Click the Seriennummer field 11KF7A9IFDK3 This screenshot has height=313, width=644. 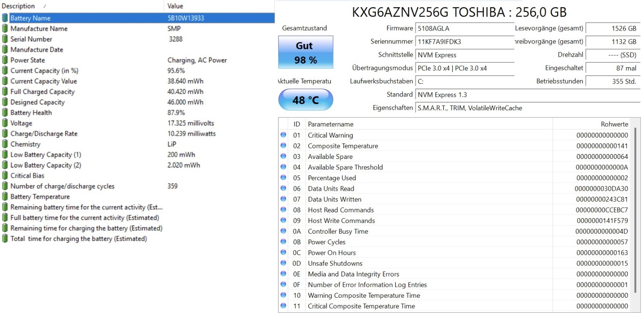tap(465, 41)
